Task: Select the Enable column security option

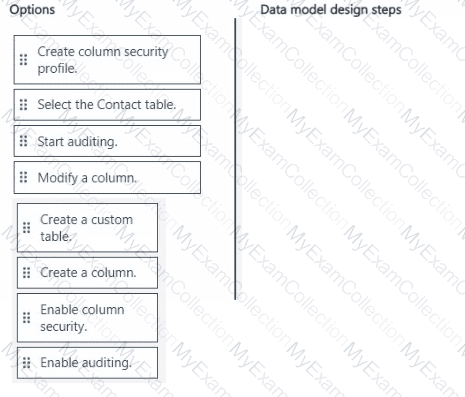Action: pos(87,318)
